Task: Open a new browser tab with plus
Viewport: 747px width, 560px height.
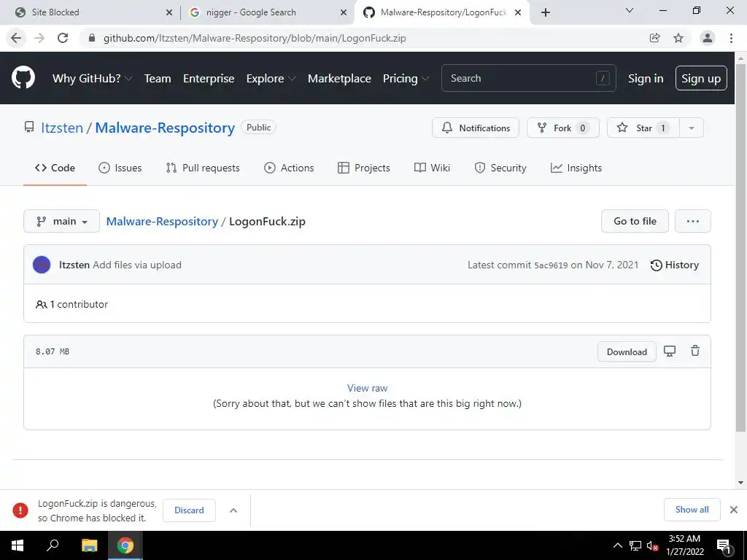Action: [x=546, y=12]
